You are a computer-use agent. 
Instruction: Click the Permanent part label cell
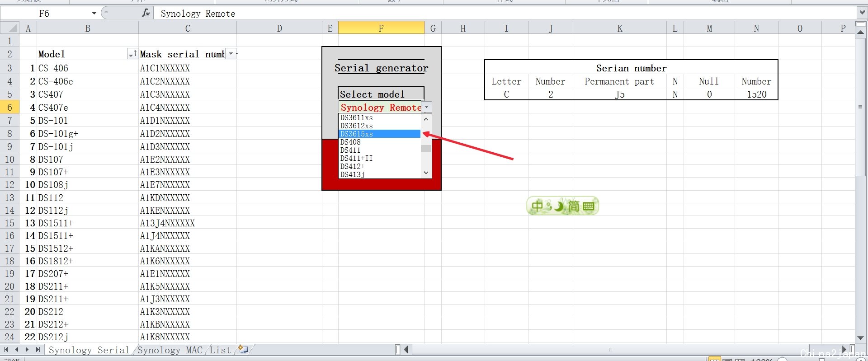click(x=620, y=81)
